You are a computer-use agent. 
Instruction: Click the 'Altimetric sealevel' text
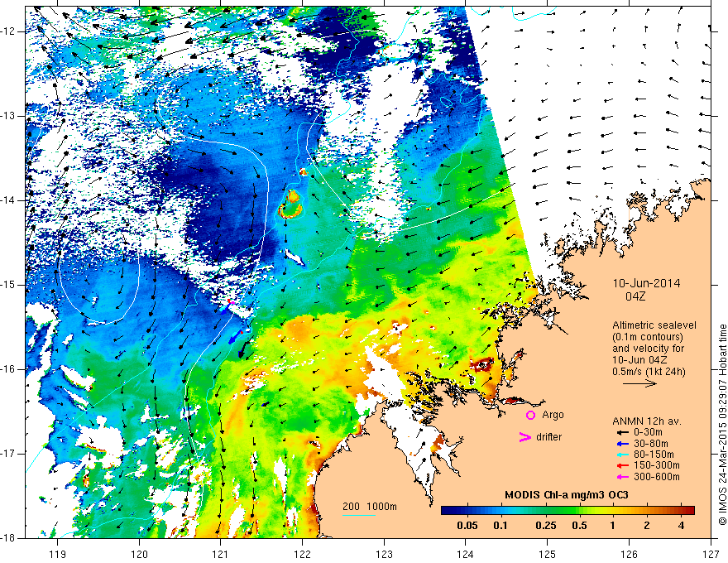click(654, 325)
